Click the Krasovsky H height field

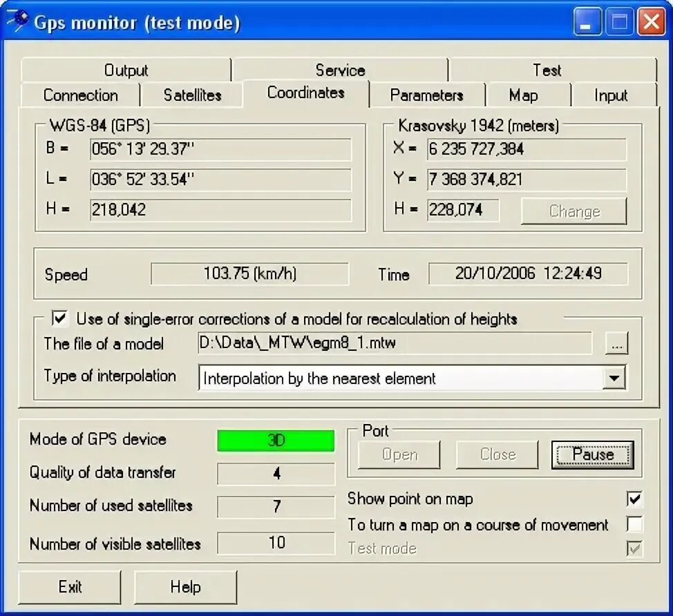(463, 210)
